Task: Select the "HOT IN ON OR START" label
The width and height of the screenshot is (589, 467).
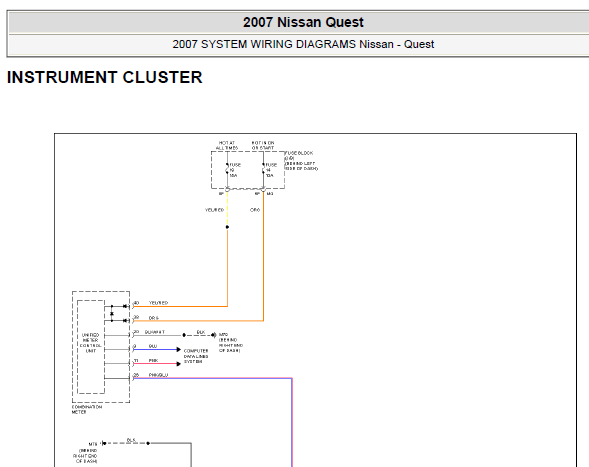Action: [263, 145]
